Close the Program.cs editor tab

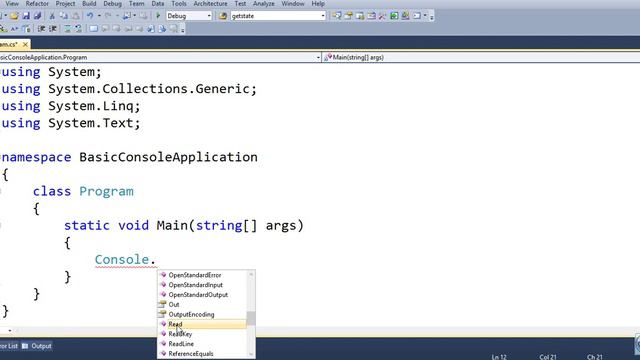25,44
